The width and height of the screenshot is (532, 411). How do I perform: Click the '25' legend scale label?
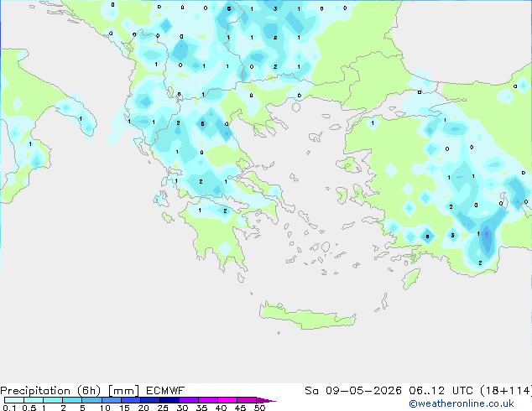point(163,408)
